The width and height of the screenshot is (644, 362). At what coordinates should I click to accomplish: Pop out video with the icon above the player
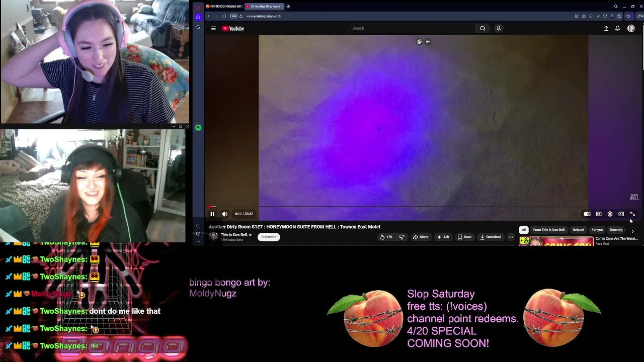tap(419, 42)
